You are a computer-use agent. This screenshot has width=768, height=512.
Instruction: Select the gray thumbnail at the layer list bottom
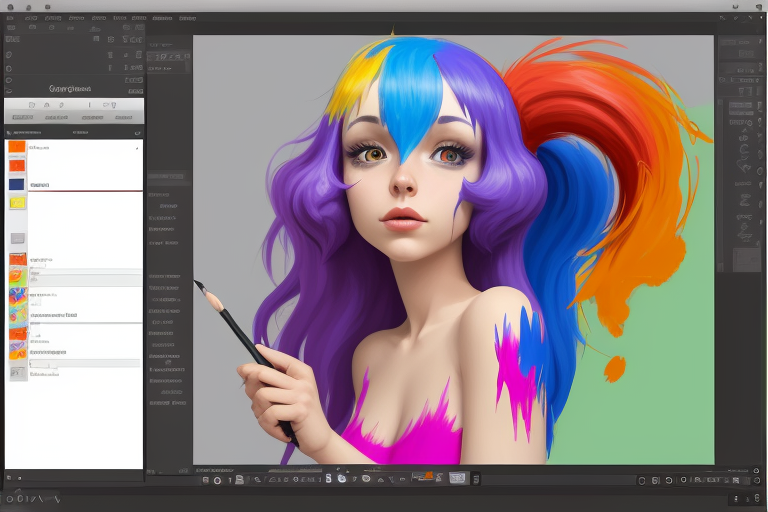click(x=17, y=373)
